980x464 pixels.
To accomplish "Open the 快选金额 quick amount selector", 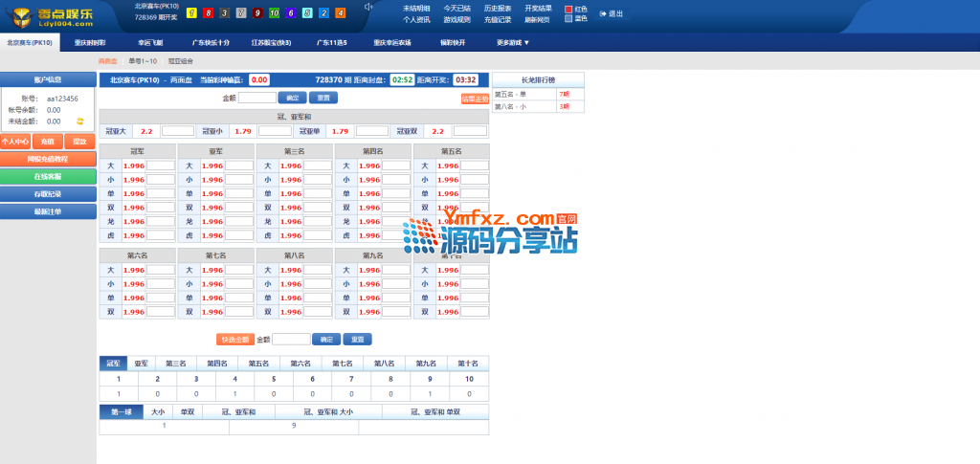I will [x=234, y=339].
